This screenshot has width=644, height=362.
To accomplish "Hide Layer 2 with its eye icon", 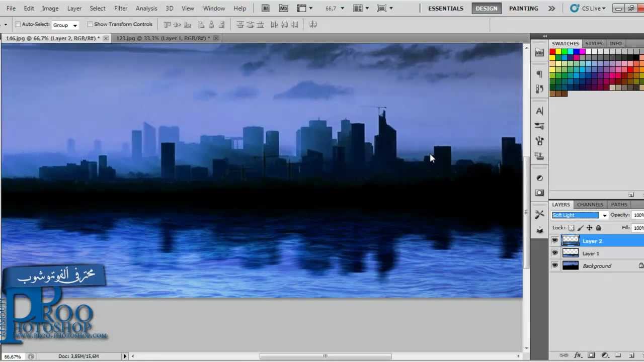I will point(555,241).
